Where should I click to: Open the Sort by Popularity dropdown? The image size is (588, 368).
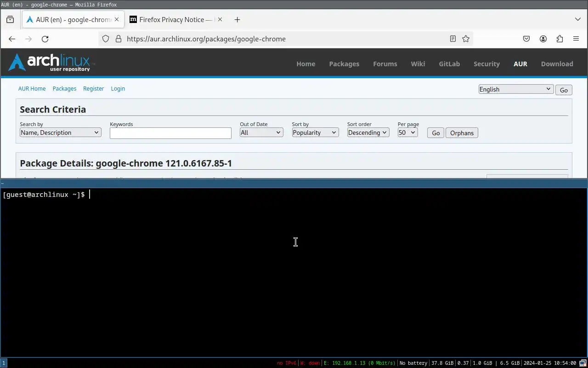[315, 132]
